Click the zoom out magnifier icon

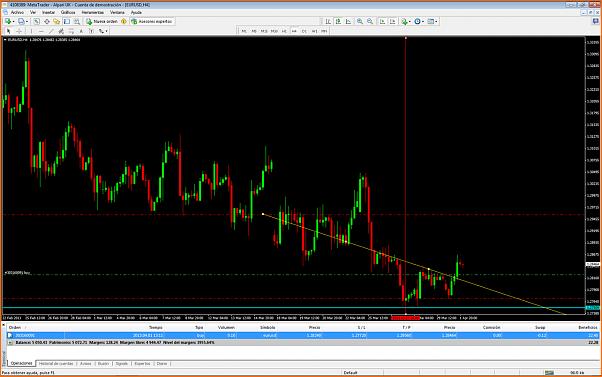370,21
